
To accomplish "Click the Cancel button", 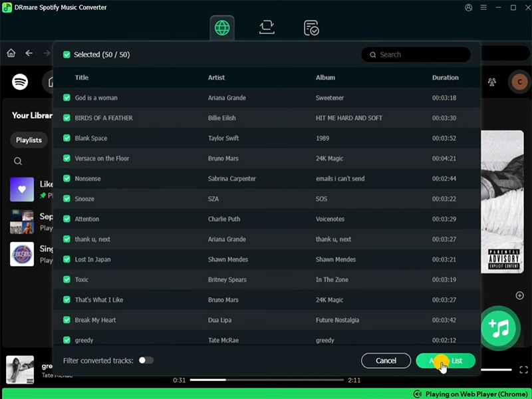I will tap(386, 360).
